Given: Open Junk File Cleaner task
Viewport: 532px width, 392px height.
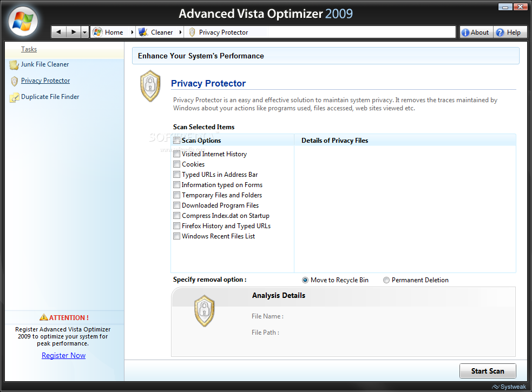Looking at the screenshot, I should pos(45,64).
